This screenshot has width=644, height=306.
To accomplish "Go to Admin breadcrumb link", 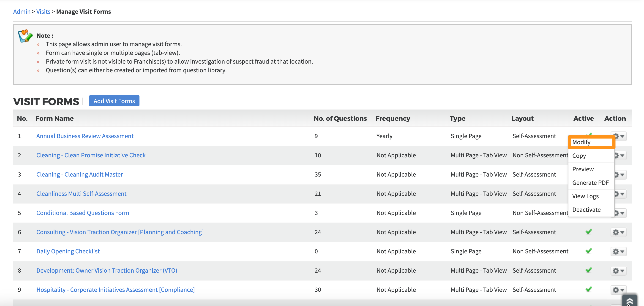I will point(22,11).
